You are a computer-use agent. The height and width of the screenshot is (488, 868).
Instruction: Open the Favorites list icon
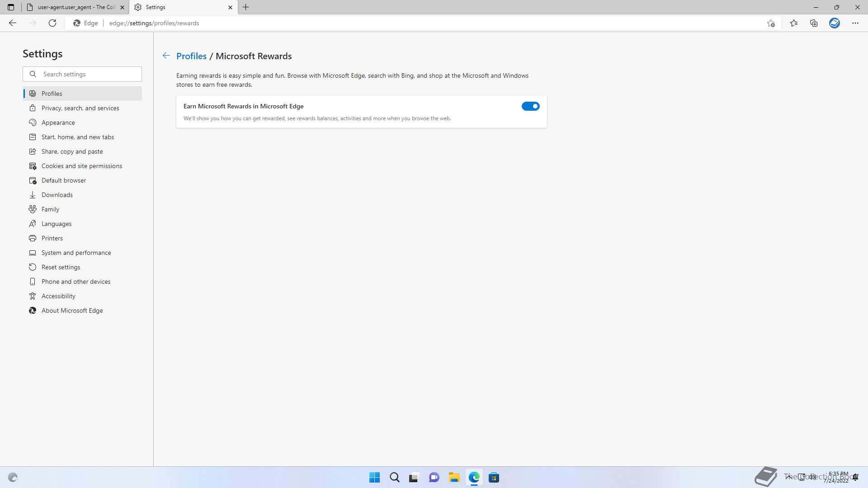pos(794,23)
